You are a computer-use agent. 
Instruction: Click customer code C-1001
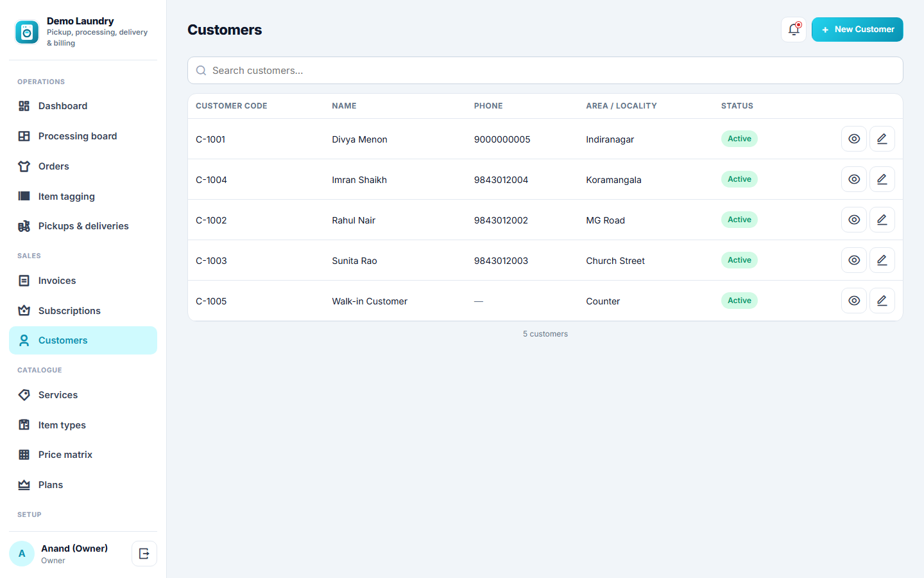[x=210, y=139]
